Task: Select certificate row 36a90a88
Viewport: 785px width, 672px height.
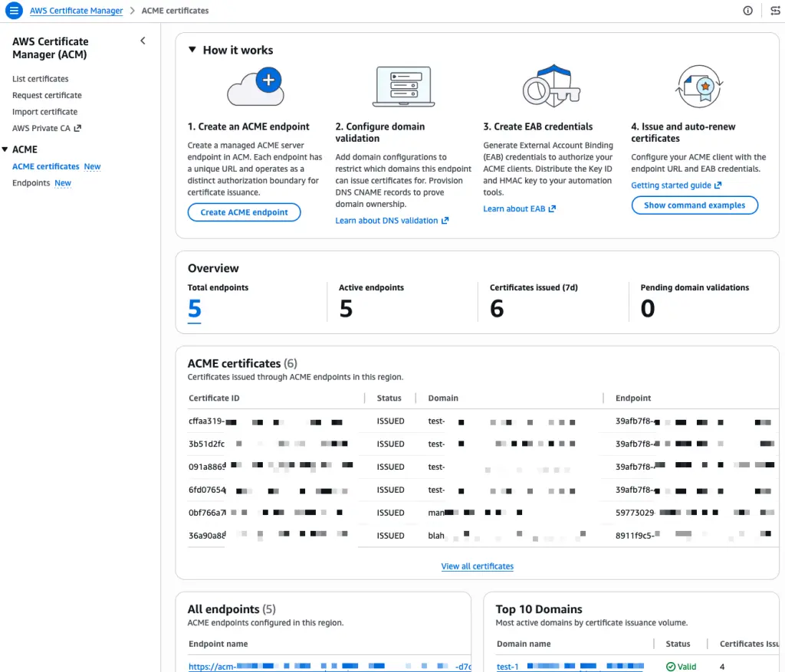Action: tap(483, 536)
